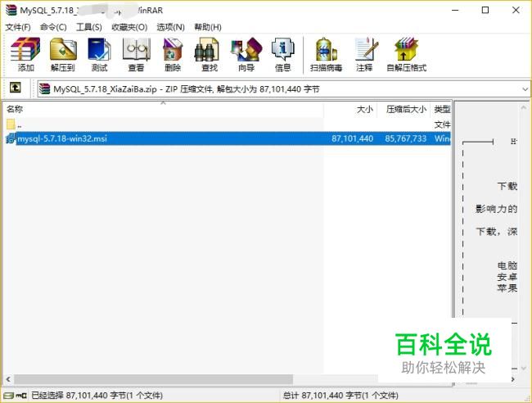Viewport: 532px width, 403px height.
Task: Go up one folder level button
Action: pyautogui.click(x=15, y=88)
